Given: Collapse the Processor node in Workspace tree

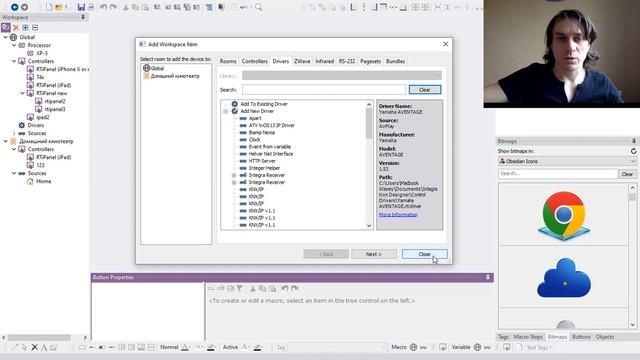Looking at the screenshot, I should coord(14,45).
